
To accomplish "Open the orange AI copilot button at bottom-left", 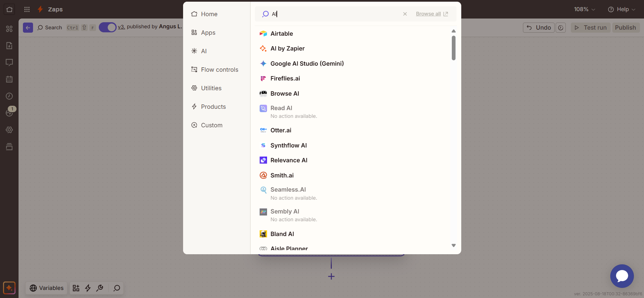I will (x=9, y=288).
